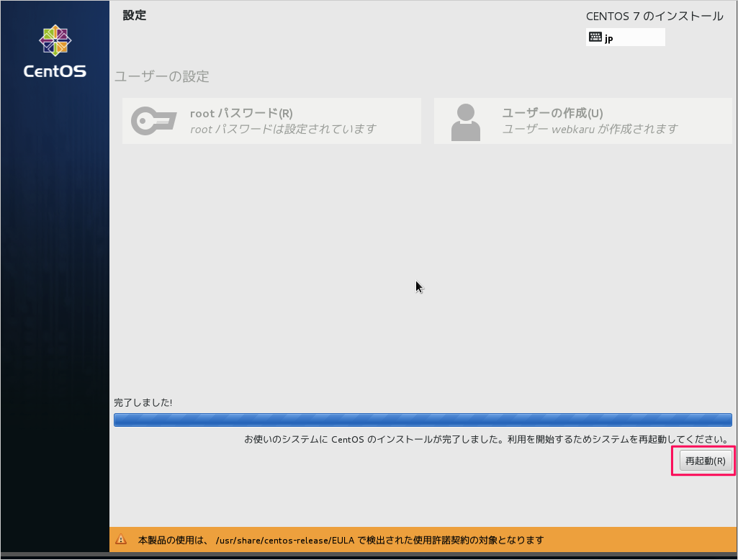Click the '設定' heading text

[135, 16]
